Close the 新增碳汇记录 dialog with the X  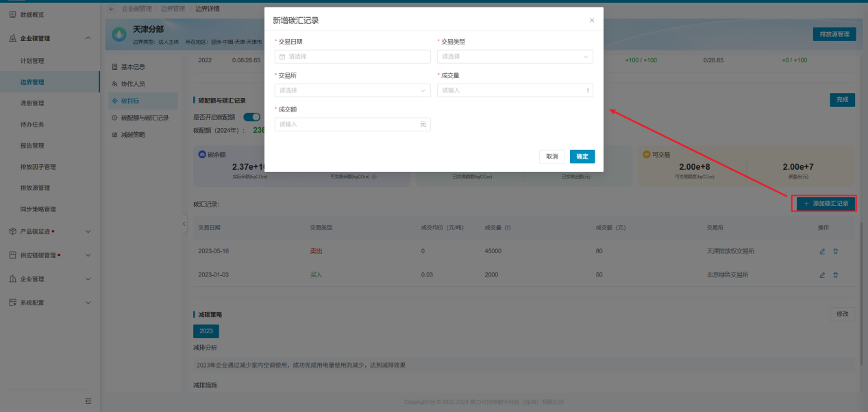tap(592, 21)
